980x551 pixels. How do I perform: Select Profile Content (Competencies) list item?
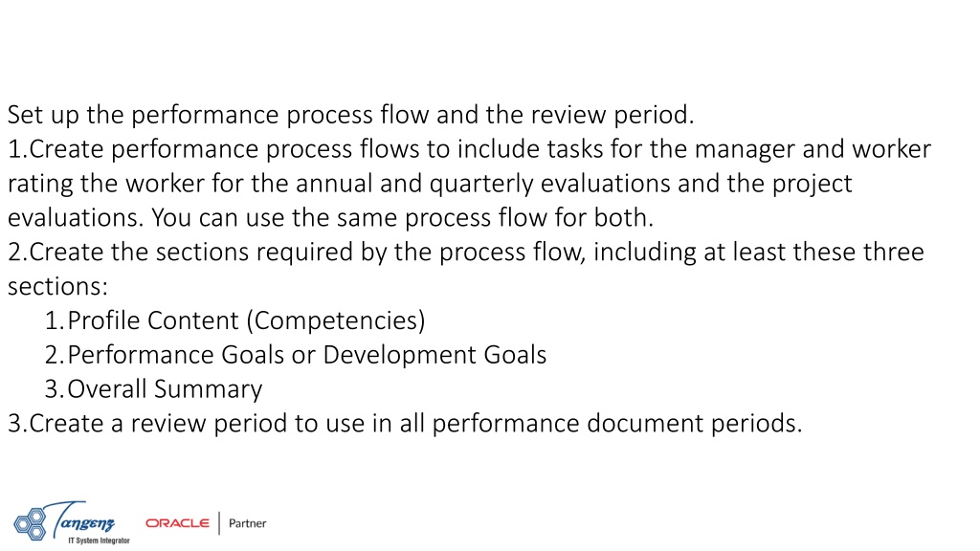click(235, 320)
